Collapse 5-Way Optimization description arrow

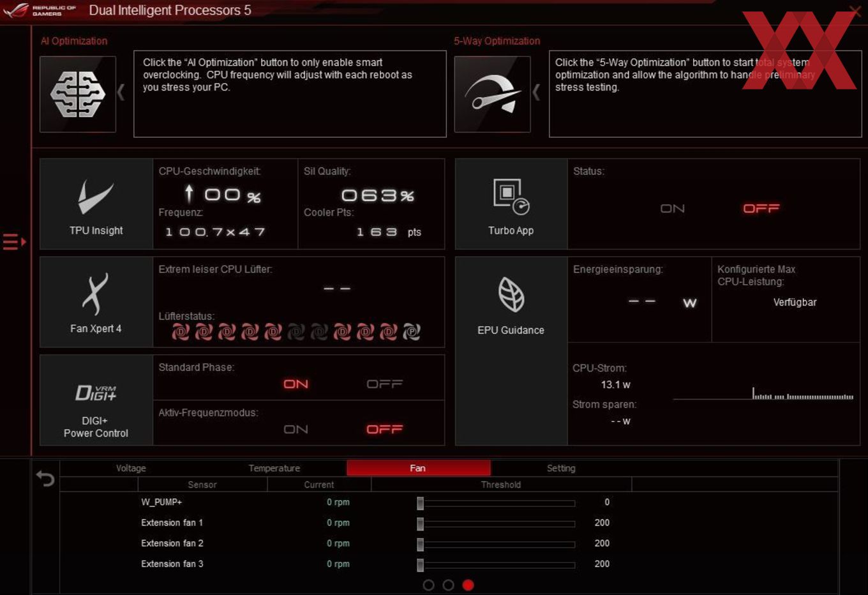536,93
